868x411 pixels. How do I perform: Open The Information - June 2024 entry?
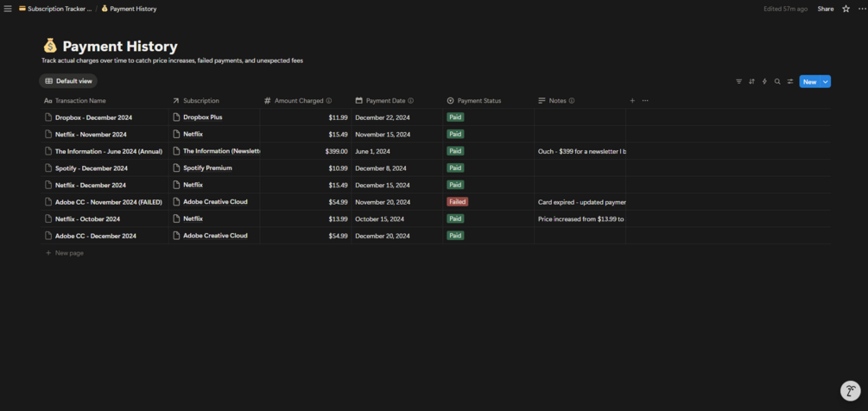click(109, 151)
